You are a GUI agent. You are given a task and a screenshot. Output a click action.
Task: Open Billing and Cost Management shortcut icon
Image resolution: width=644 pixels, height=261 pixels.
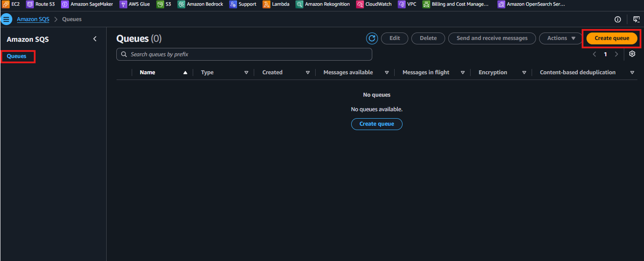click(x=426, y=4)
